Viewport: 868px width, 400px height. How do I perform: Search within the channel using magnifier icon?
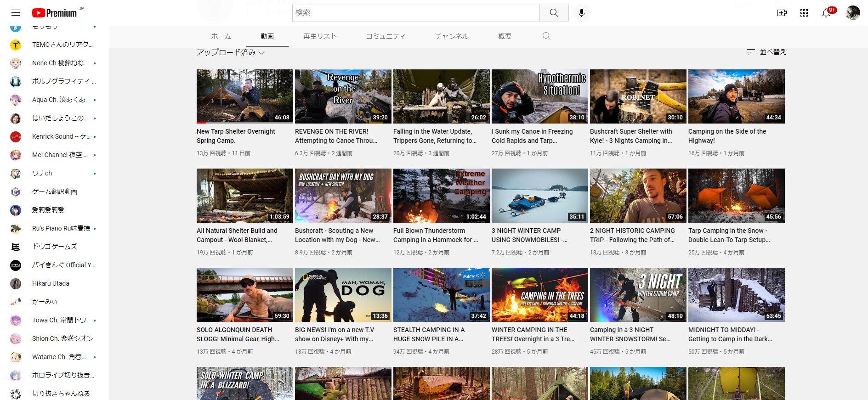tap(546, 36)
